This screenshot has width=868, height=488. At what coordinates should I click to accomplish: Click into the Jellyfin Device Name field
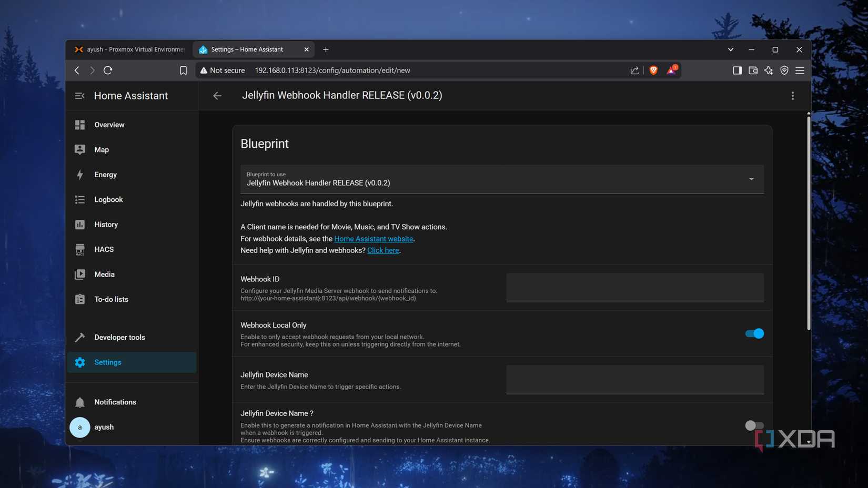635,380
